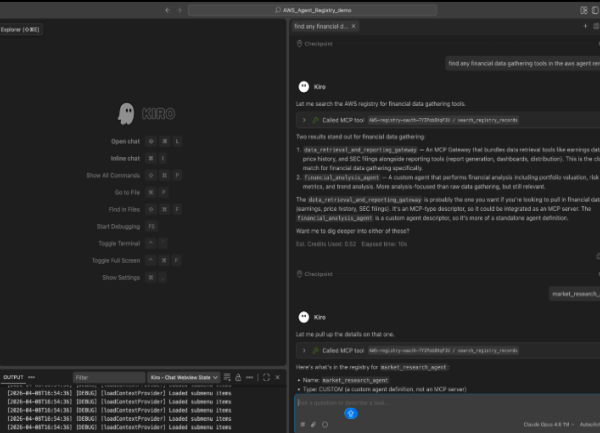This screenshot has height=433, width=600.
Task: Maximize the output panel
Action: coord(266,377)
